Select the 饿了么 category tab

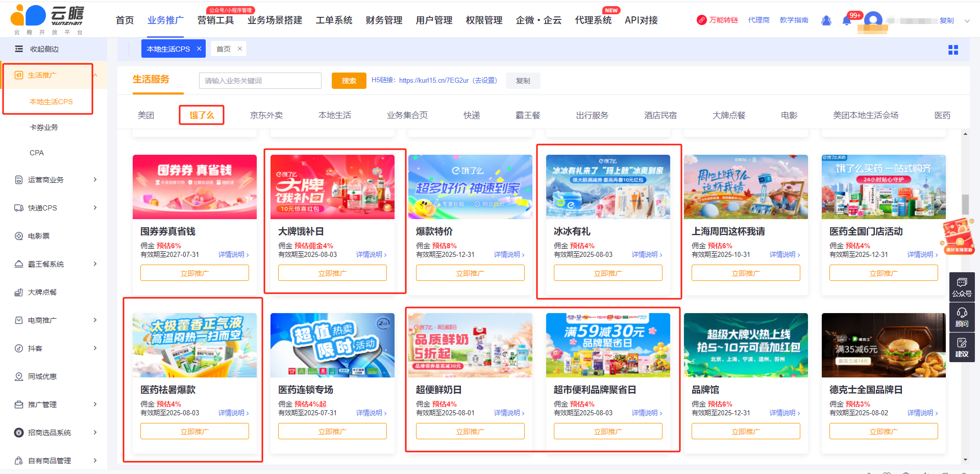(x=202, y=115)
